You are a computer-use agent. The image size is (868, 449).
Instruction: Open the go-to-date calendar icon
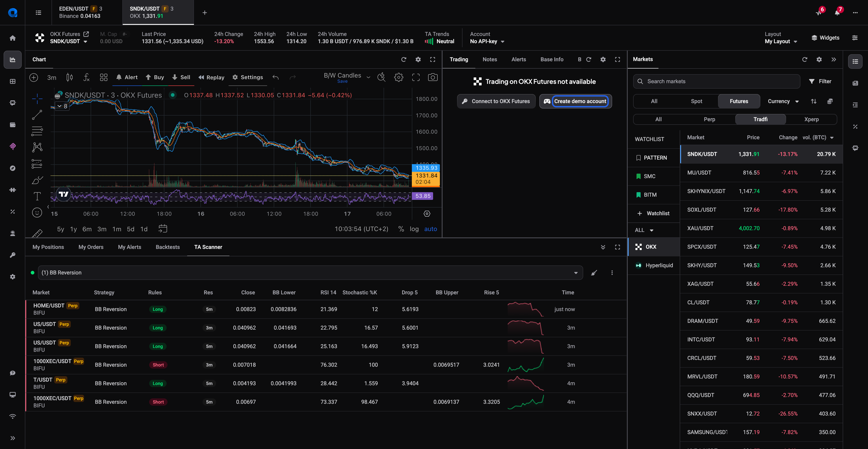point(163,229)
